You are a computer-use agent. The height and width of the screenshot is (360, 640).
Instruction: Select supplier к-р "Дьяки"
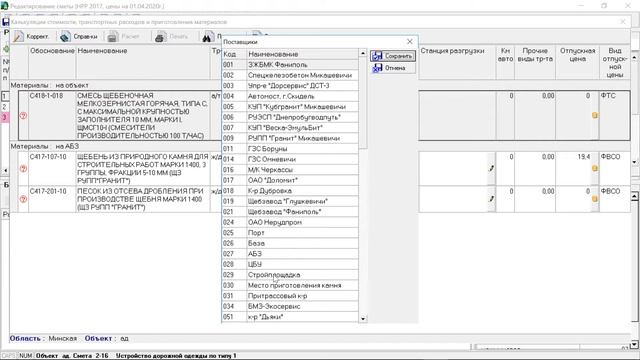pos(290,317)
